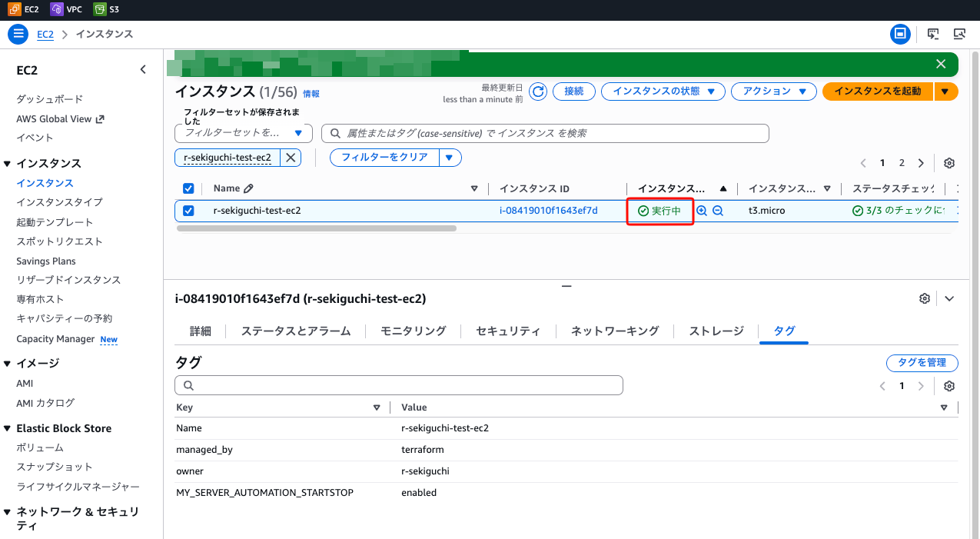Toggle the select-all instances checkbox

pos(188,188)
